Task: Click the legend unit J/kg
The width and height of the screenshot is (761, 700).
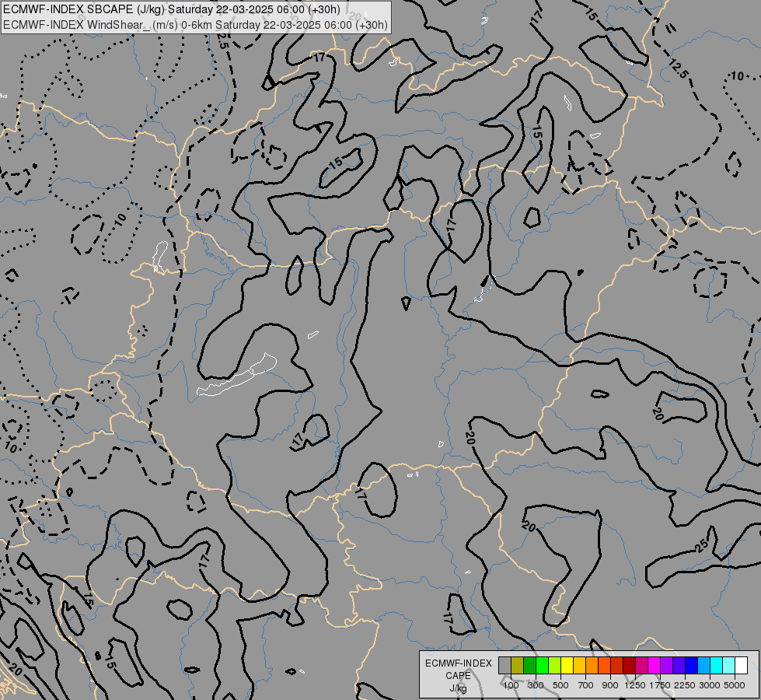Action: [458, 688]
